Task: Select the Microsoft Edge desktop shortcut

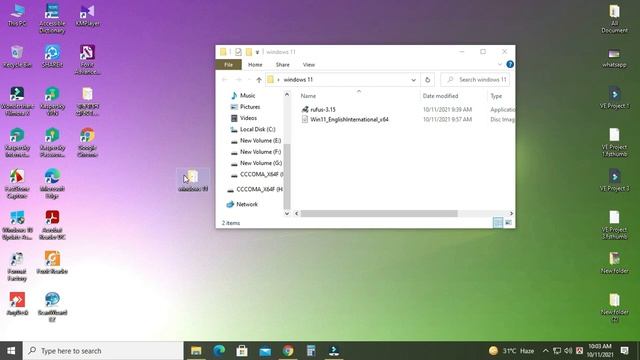Action: [x=52, y=184]
